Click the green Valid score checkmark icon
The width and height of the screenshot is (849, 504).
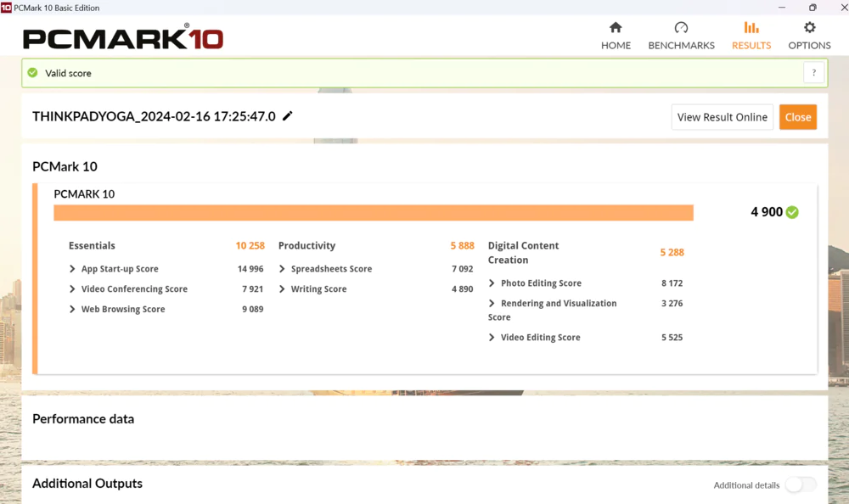pyautogui.click(x=32, y=72)
